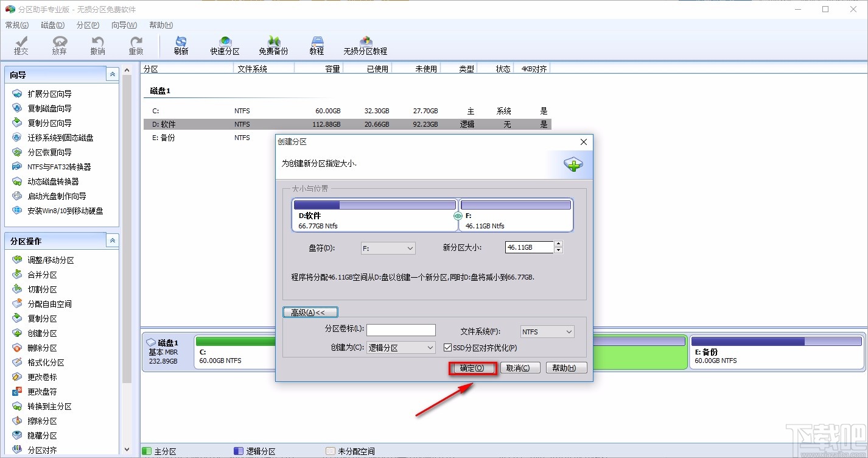868x458 pixels.
Task: Select the D: 软件 row in partition list
Action: (348, 124)
